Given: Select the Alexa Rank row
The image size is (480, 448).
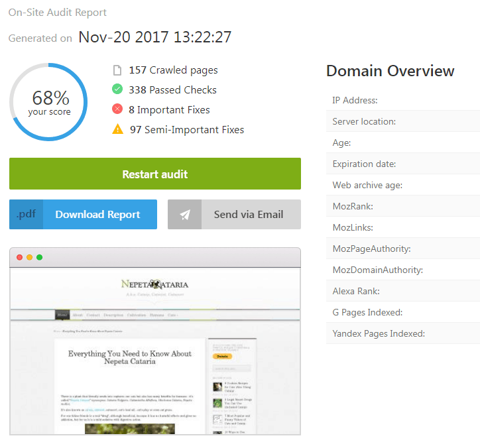Looking at the screenshot, I should click(x=402, y=291).
